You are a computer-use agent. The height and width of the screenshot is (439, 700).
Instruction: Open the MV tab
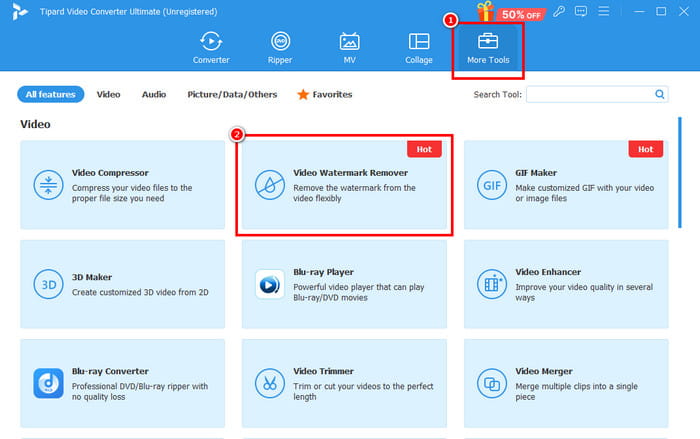coord(349,47)
